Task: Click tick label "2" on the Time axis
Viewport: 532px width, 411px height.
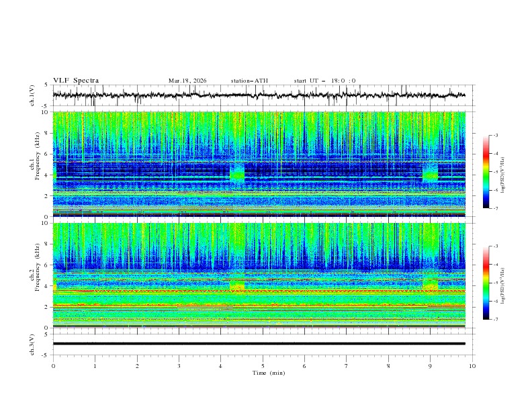Action: [x=137, y=366]
